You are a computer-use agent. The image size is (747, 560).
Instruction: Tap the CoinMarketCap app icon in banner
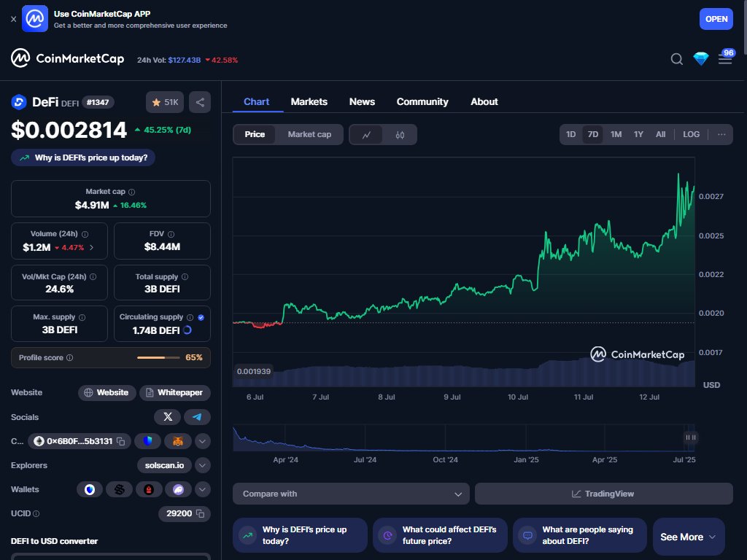coord(35,18)
